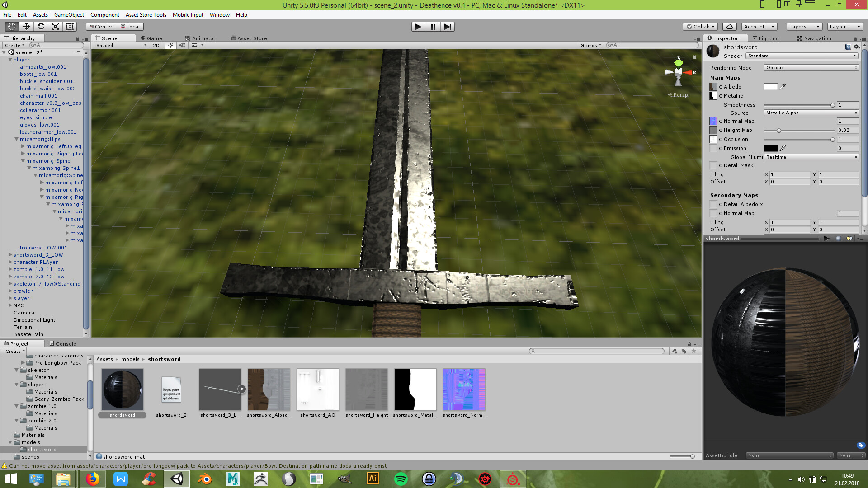The width and height of the screenshot is (868, 488).
Task: Activate the Rect transform tool
Action: (70, 27)
